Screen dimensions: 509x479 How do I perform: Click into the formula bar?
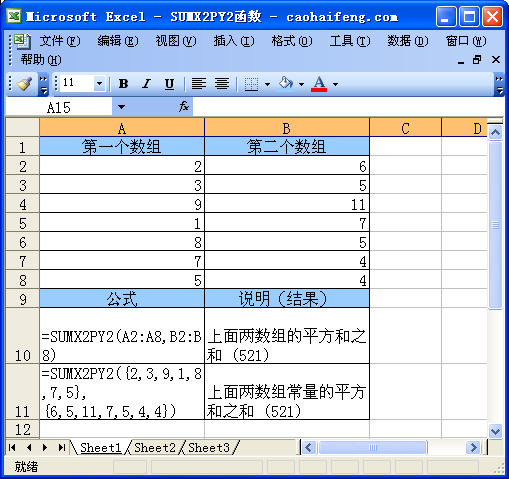[x=347, y=107]
